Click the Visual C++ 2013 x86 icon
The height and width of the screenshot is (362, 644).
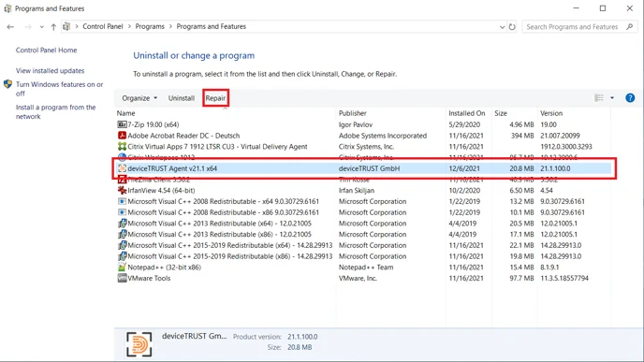pyautogui.click(x=122, y=235)
